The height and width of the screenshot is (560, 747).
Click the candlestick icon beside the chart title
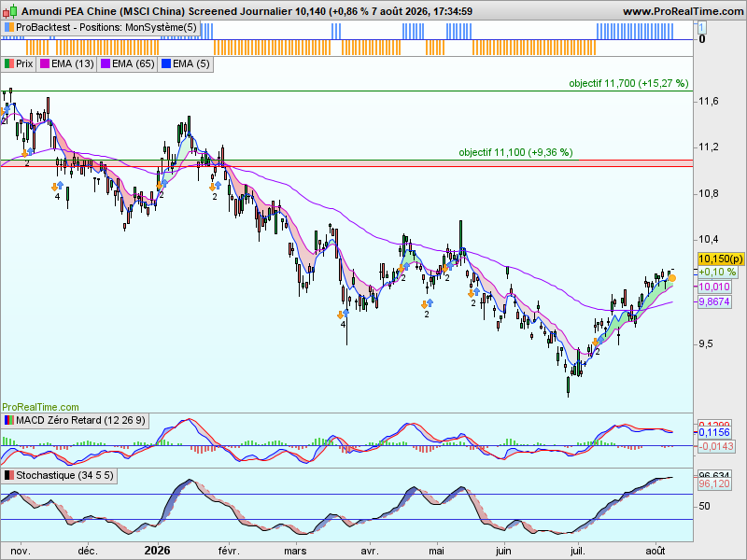[9, 10]
